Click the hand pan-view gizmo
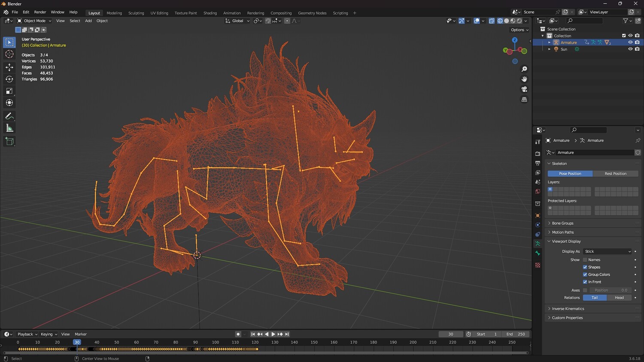The height and width of the screenshot is (362, 644). pyautogui.click(x=524, y=79)
